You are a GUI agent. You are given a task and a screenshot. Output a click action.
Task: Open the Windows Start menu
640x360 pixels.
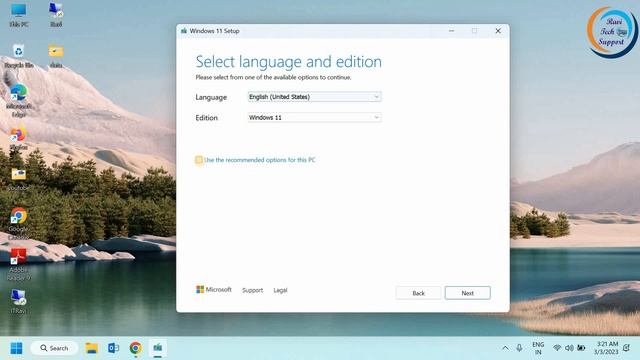pos(16,348)
